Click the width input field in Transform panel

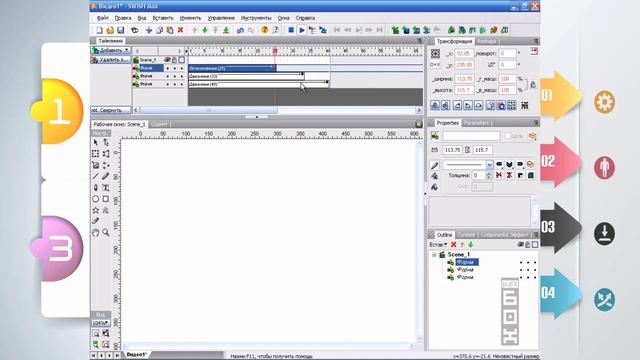464,78
